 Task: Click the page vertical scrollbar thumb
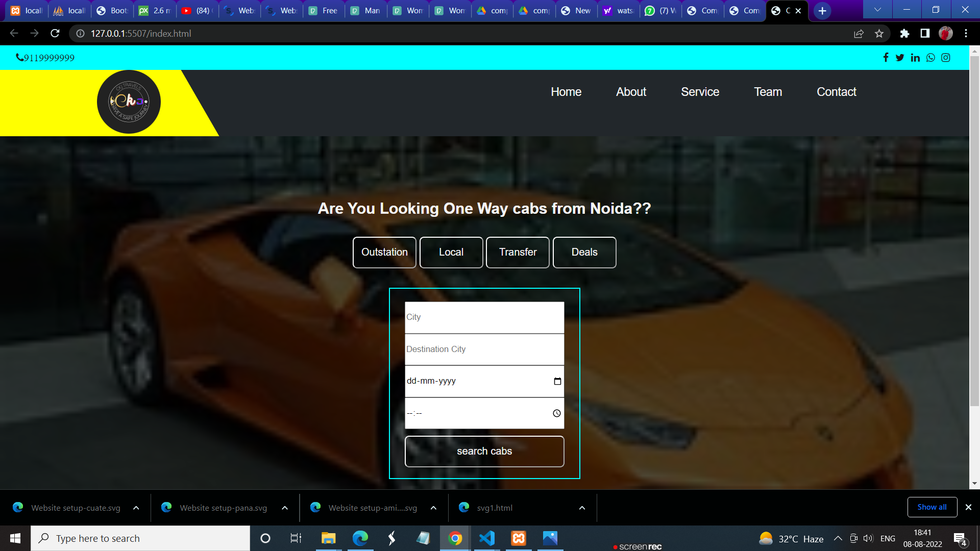pyautogui.click(x=974, y=231)
